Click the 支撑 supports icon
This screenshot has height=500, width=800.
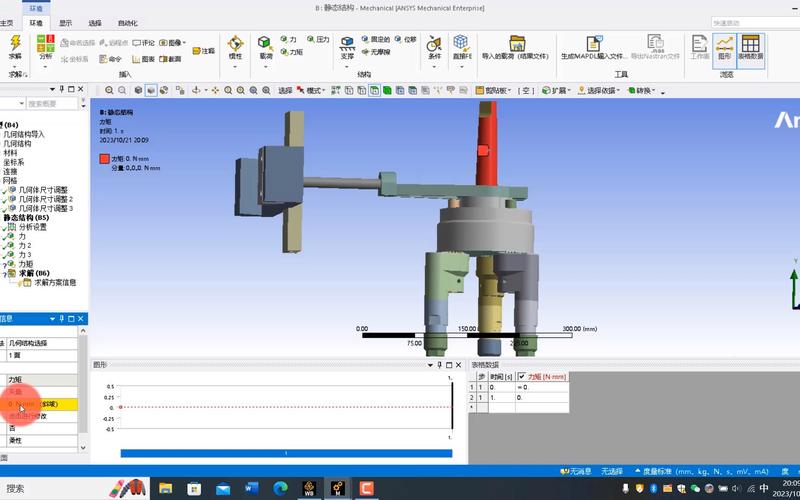tap(347, 43)
